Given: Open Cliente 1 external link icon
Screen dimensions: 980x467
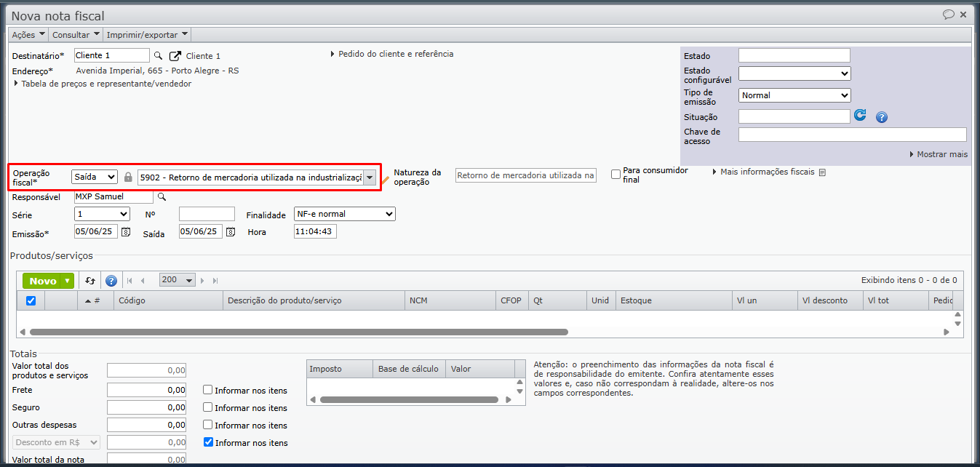Looking at the screenshot, I should pyautogui.click(x=175, y=56).
